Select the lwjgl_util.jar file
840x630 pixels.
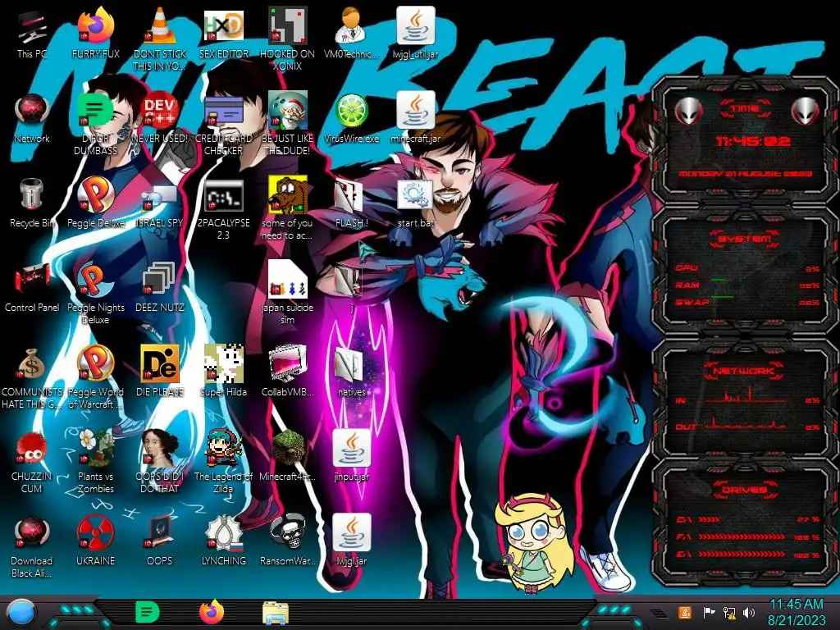coord(415,25)
